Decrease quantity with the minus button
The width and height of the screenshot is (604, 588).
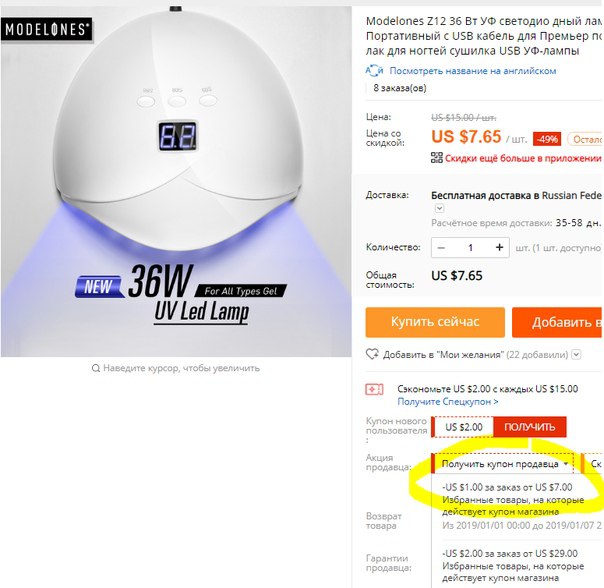(x=441, y=247)
